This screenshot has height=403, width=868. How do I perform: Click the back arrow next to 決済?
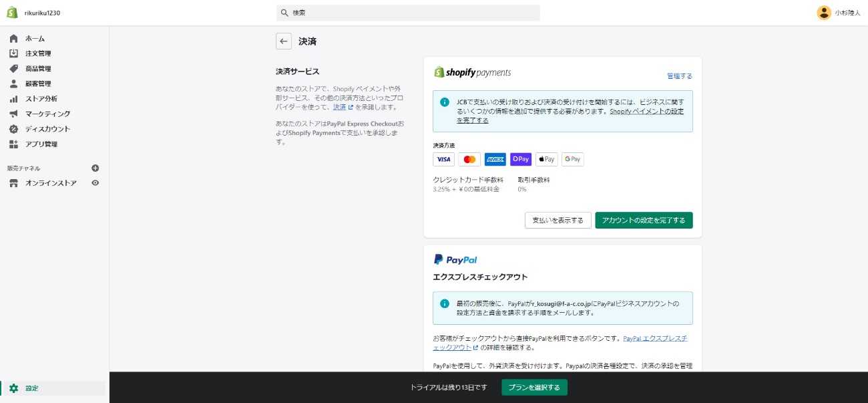(284, 41)
